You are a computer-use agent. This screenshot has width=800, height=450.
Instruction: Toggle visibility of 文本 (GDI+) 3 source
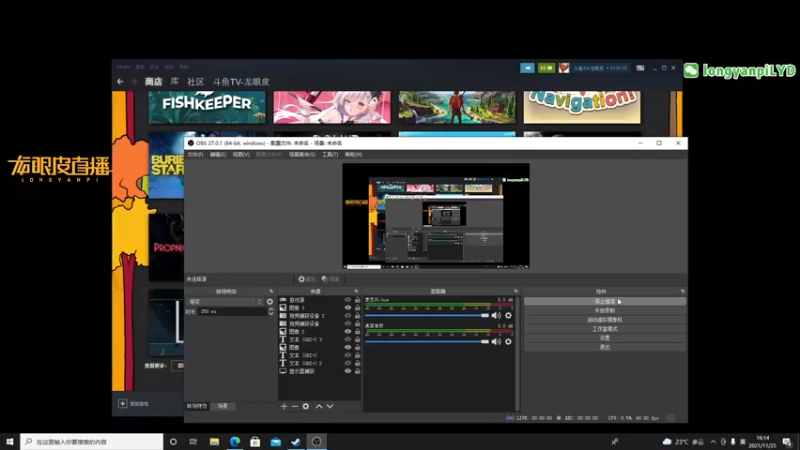point(348,339)
